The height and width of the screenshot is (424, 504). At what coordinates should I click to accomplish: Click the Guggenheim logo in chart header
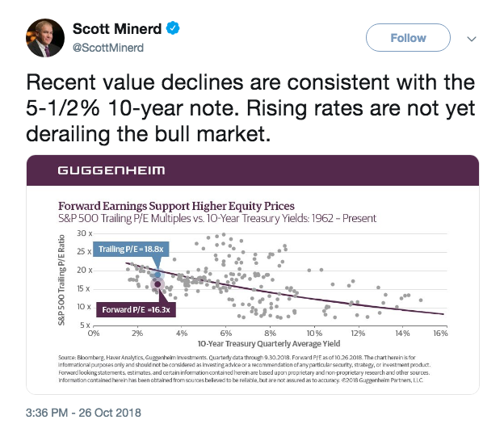coord(111,170)
